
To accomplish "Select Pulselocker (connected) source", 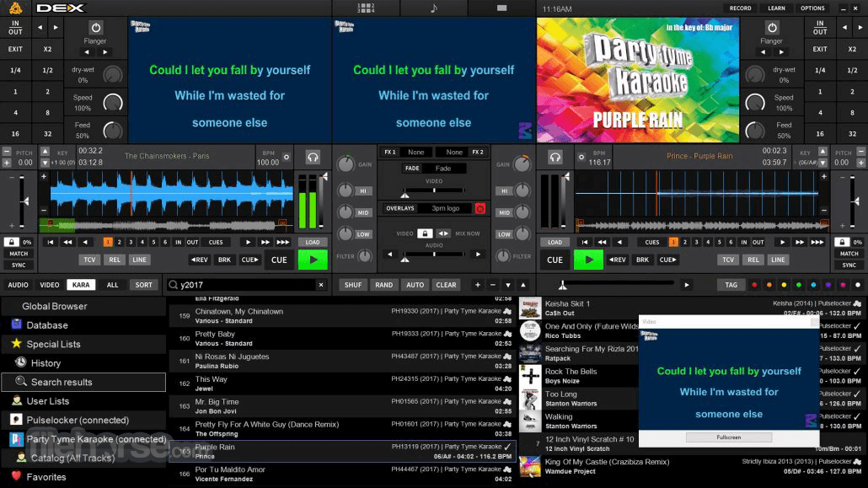I will [78, 420].
